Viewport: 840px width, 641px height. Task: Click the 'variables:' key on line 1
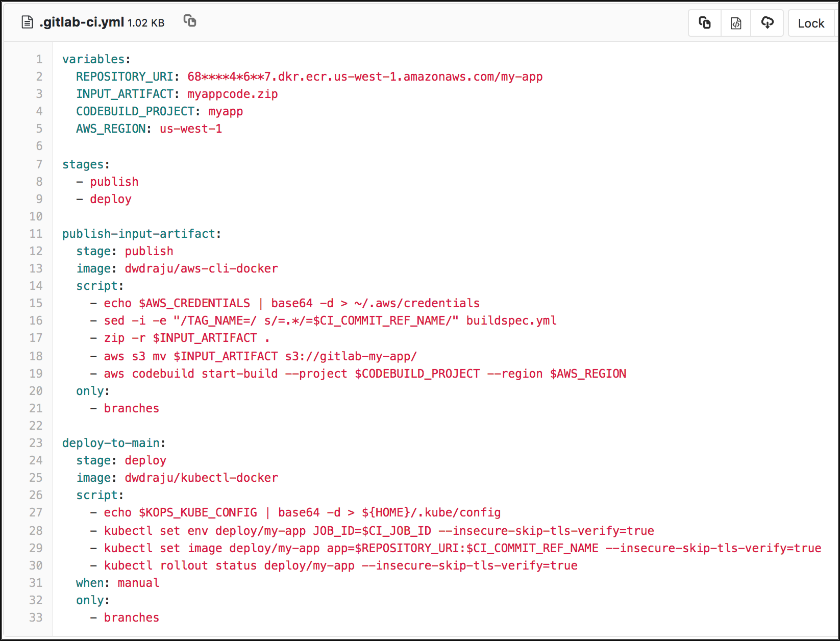(96, 59)
